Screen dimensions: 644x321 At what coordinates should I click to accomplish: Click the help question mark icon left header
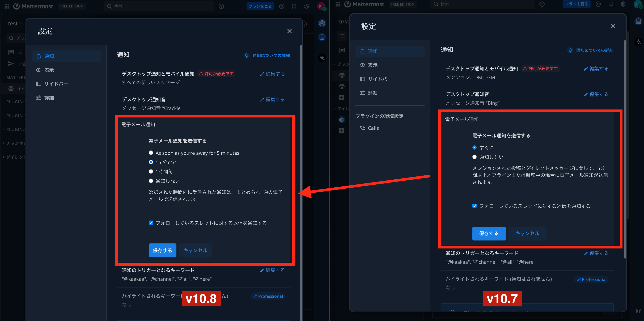221,6
